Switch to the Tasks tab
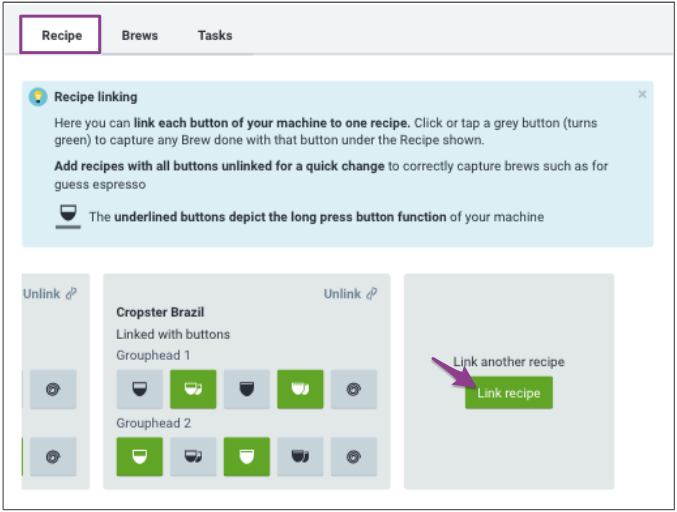 click(x=215, y=35)
